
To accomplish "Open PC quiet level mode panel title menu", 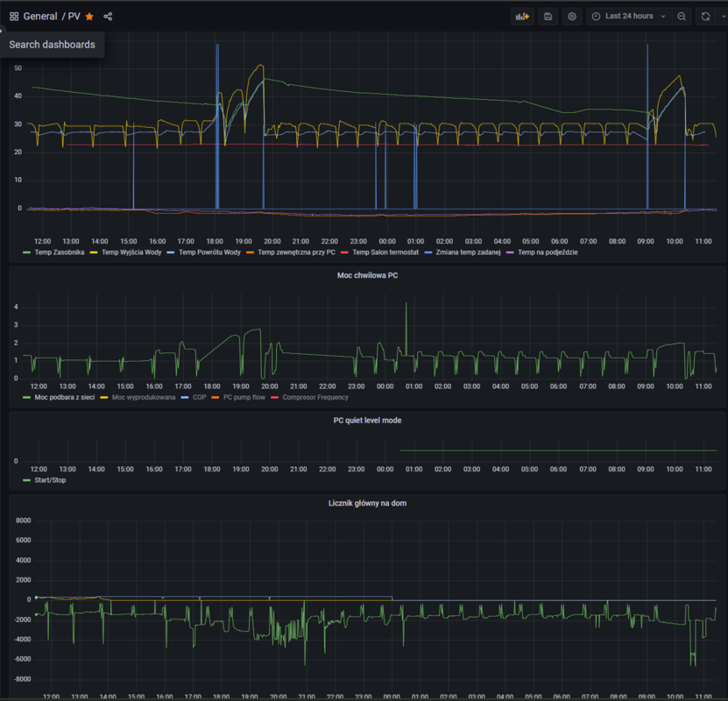I will coord(367,421).
